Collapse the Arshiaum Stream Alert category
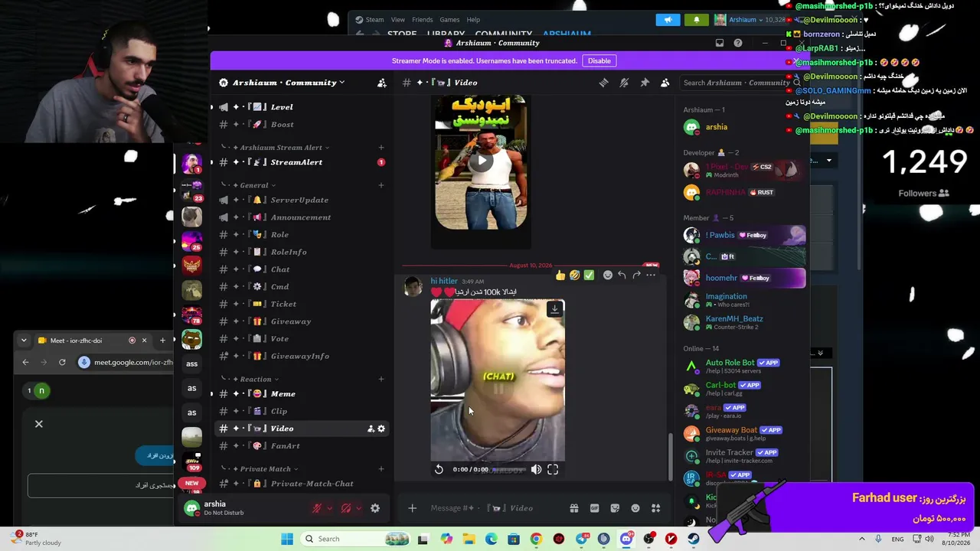980x551 pixels. point(281,148)
